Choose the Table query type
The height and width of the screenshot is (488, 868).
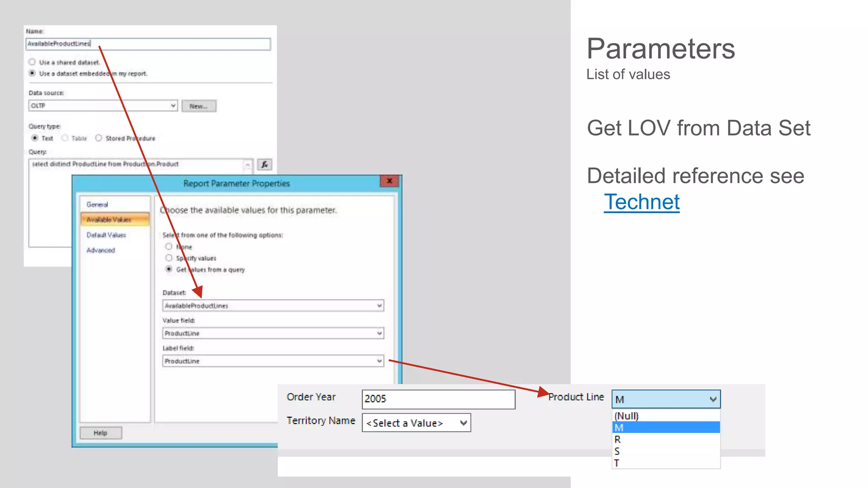click(x=65, y=138)
